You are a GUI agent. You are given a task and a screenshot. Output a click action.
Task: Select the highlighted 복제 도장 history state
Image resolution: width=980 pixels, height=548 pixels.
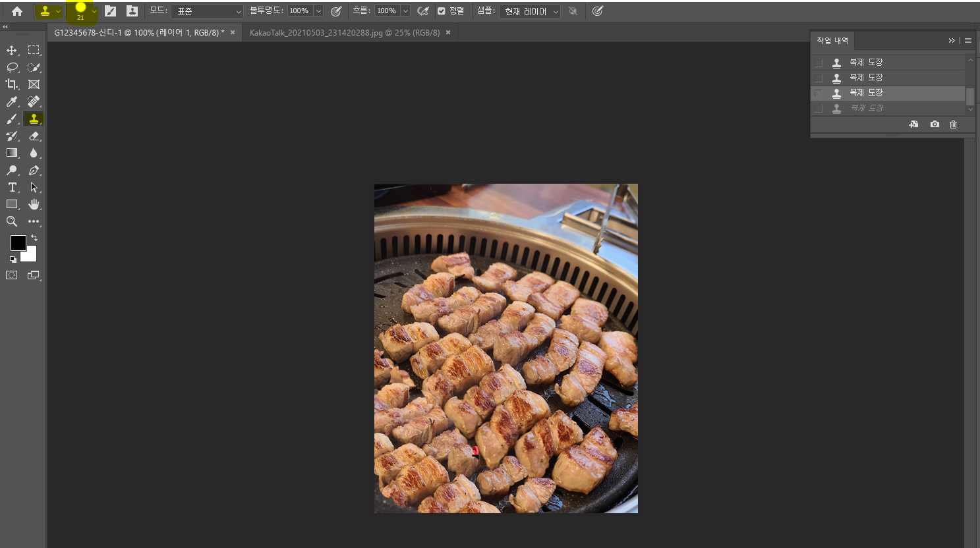click(888, 93)
